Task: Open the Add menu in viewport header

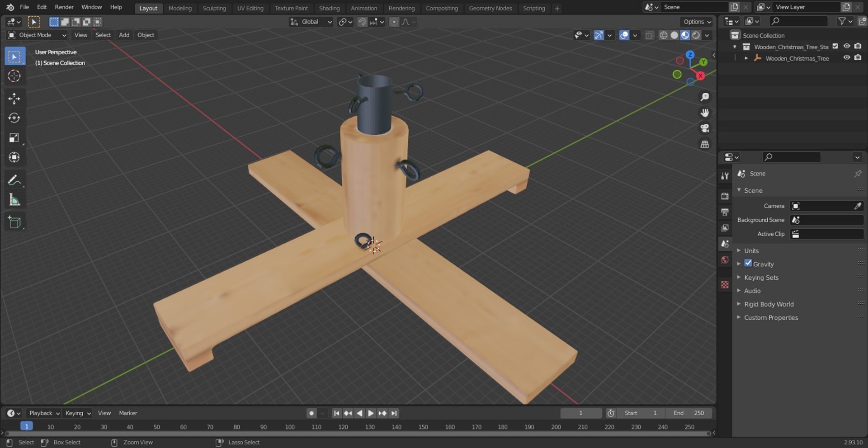Action: [124, 35]
